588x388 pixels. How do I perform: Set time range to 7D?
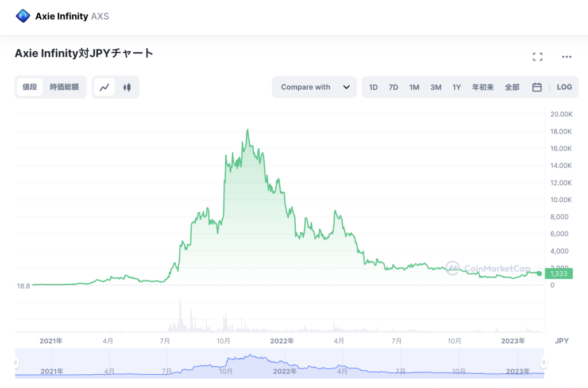393,87
